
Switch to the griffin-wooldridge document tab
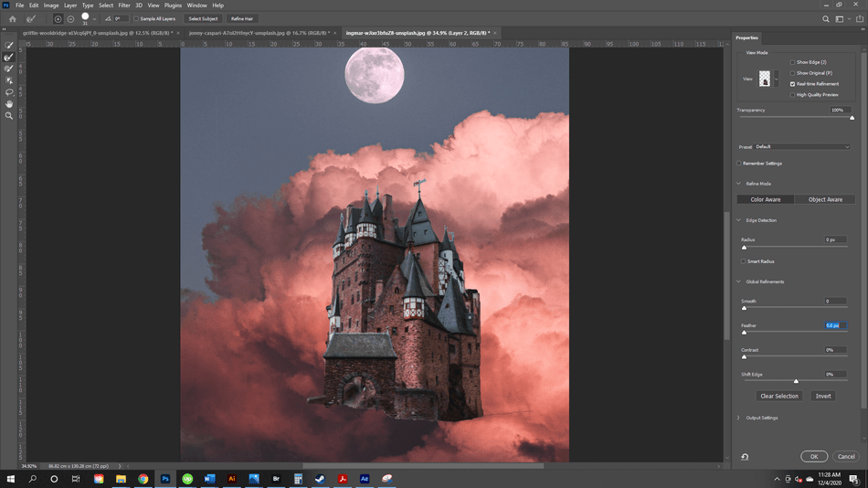click(x=98, y=33)
